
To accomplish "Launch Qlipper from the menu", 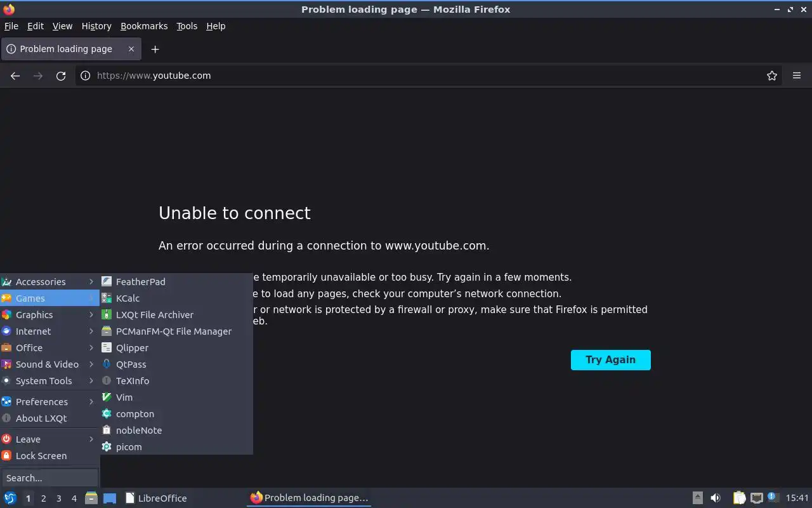I will pyautogui.click(x=177, y=347).
